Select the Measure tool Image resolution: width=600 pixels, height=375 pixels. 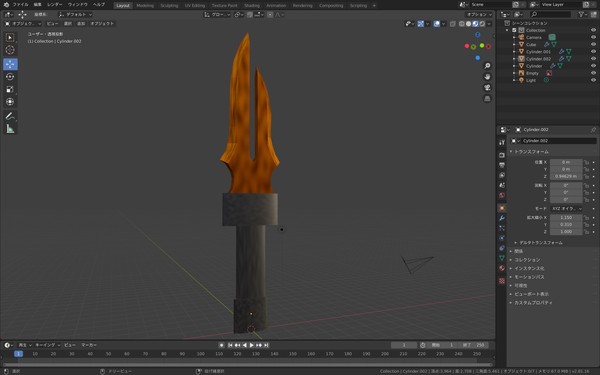pos(10,129)
